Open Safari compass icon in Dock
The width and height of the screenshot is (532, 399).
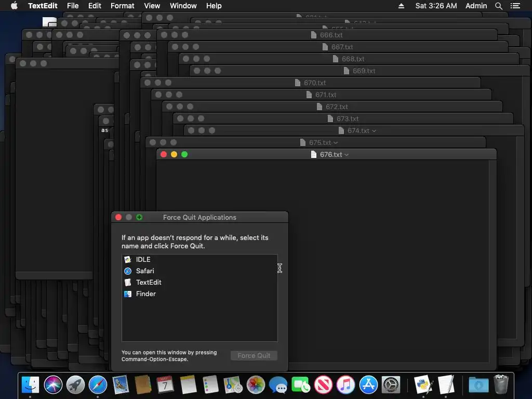click(98, 385)
